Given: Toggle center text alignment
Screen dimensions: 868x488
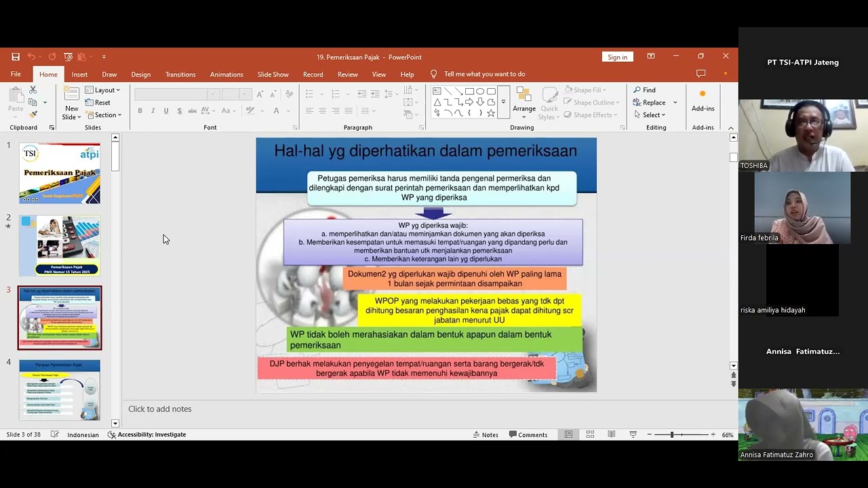Looking at the screenshot, I should click(x=323, y=111).
